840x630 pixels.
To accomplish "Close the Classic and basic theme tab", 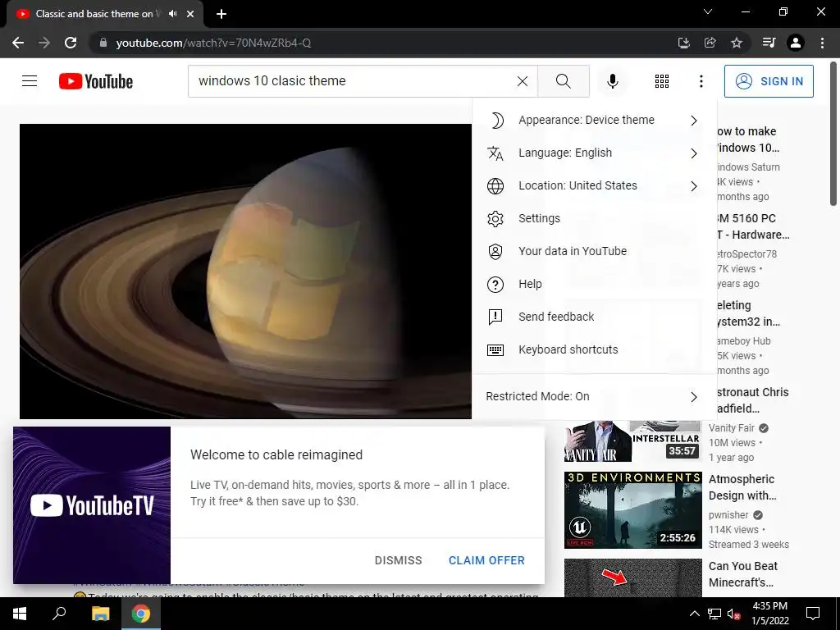I will coord(190,14).
